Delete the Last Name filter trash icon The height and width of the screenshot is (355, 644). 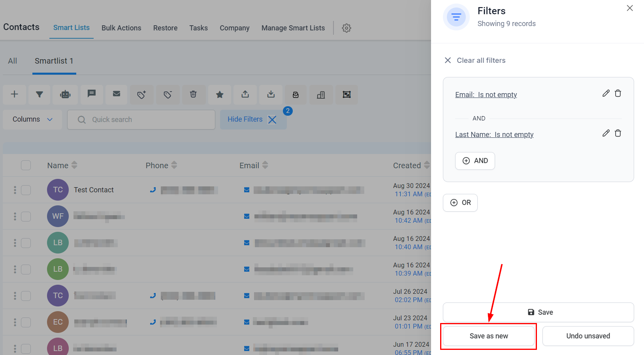tap(618, 133)
